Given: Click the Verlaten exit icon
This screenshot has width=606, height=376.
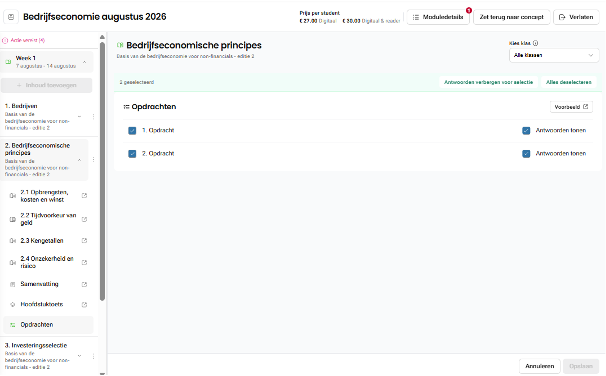Looking at the screenshot, I should point(562,17).
